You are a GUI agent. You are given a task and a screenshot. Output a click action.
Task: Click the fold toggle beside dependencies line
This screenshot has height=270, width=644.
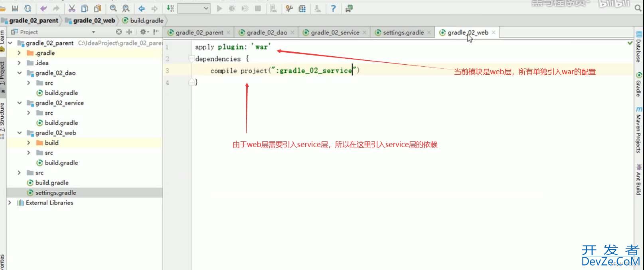point(192,59)
